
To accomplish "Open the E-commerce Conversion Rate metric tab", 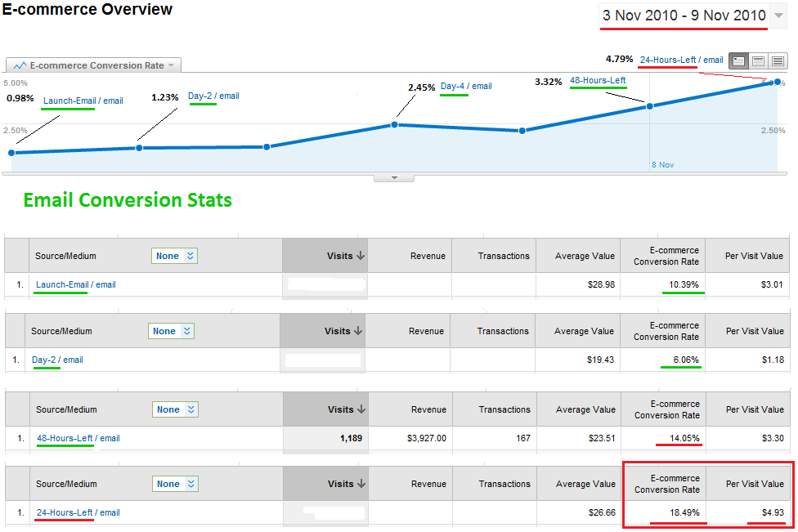I will pos(94,65).
